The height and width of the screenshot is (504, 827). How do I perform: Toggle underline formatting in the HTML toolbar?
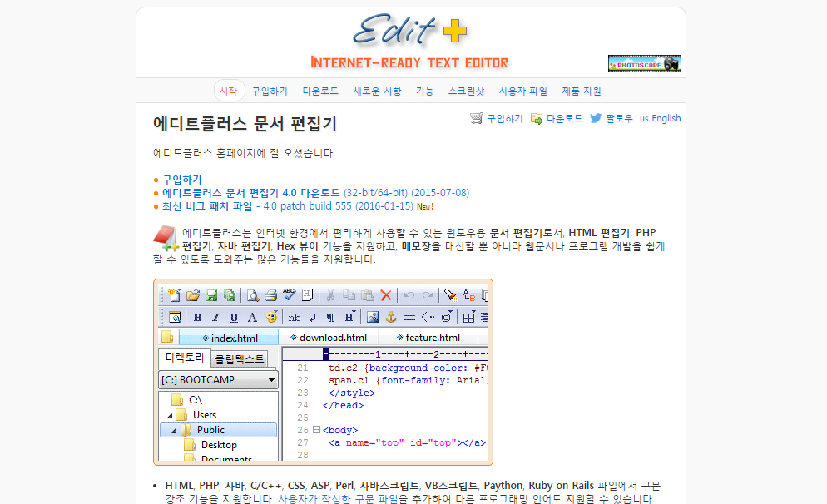pyautogui.click(x=234, y=317)
